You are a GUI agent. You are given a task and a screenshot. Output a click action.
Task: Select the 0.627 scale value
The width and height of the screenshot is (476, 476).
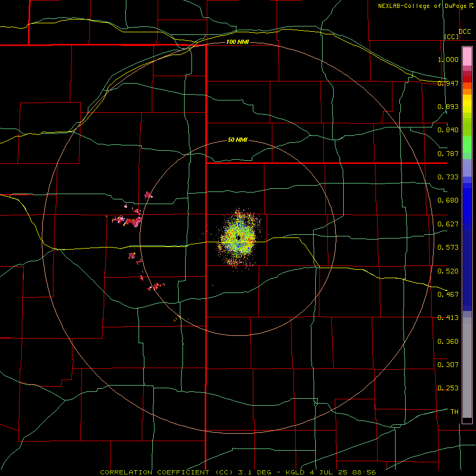point(448,224)
